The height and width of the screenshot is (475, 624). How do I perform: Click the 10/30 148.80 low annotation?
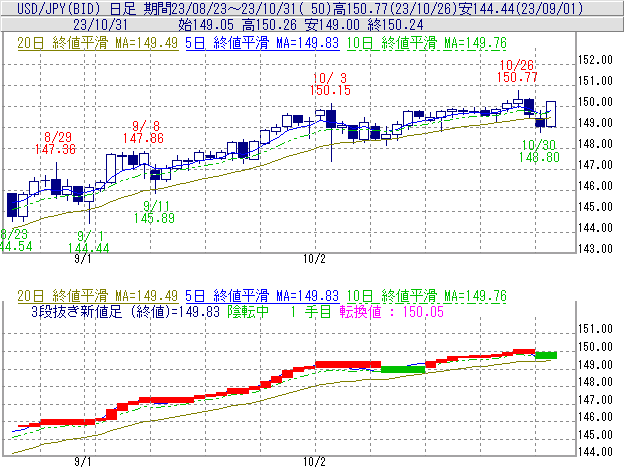tap(539, 151)
